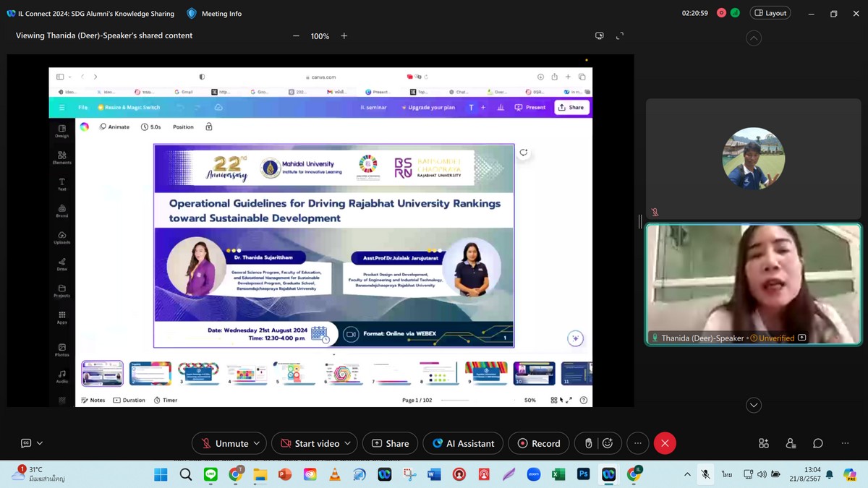
Task: Click the AI Assistant button
Action: click(463, 443)
